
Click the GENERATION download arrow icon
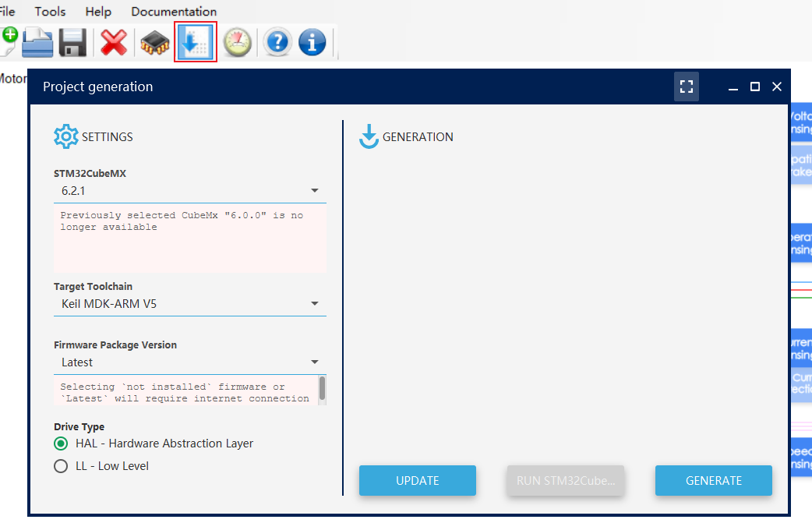pyautogui.click(x=369, y=136)
